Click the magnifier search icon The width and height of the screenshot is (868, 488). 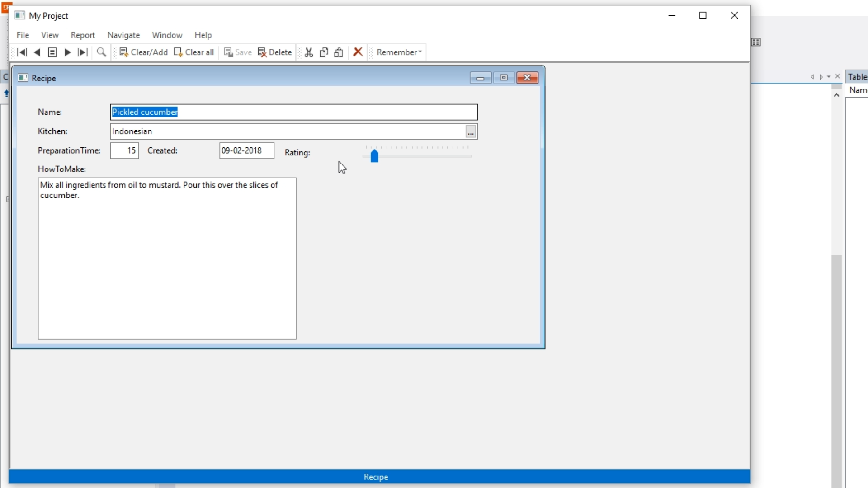point(102,52)
